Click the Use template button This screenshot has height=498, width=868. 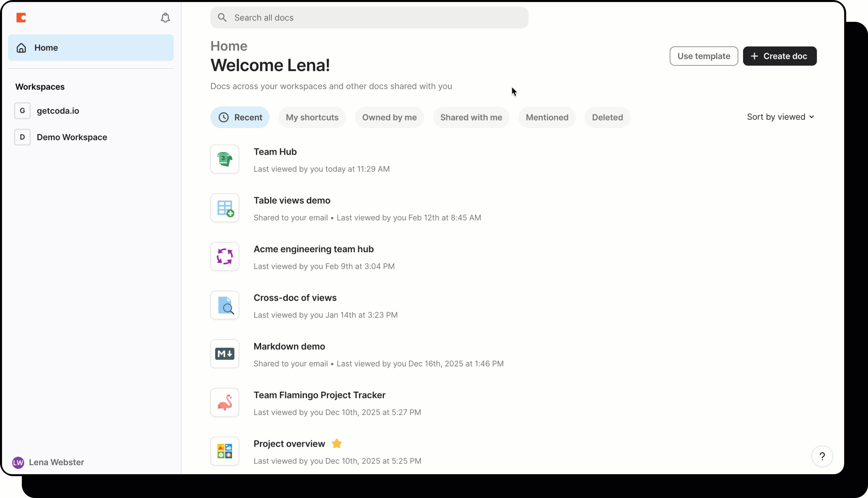pos(704,56)
